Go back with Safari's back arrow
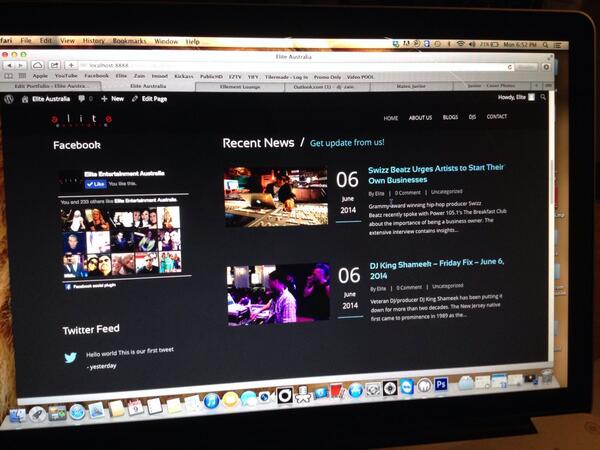Screen dimensions: 600x450 [x=9, y=65]
